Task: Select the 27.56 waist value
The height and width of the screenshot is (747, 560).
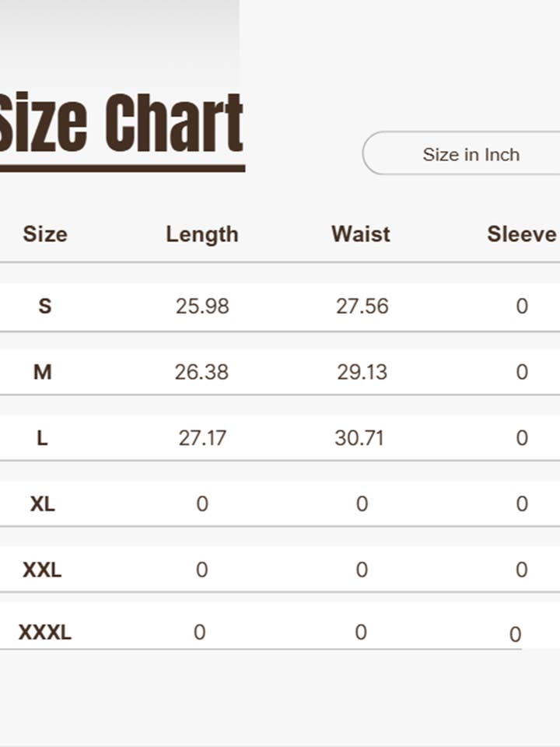Action: coord(362,306)
